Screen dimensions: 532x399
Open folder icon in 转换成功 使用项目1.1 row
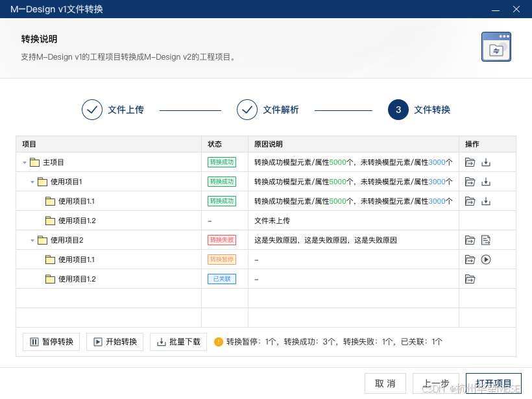470,201
